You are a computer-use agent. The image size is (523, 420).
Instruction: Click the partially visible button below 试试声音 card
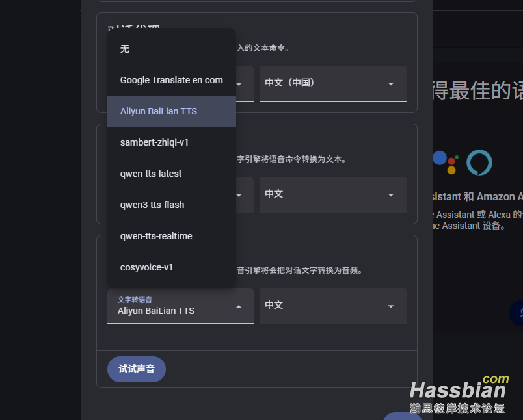403,416
